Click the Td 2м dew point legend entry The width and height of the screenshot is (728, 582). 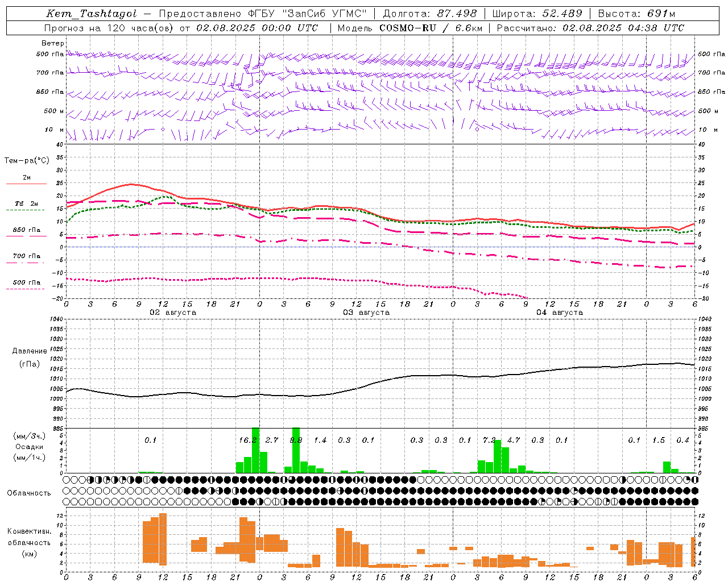pyautogui.click(x=27, y=203)
